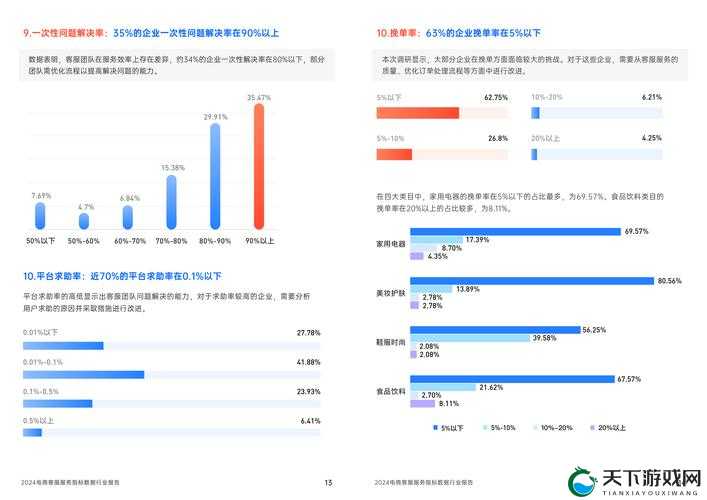Image resolution: width=707 pixels, height=500 pixels.
Task: Click the "35.47%" value above the red bar
Action: (259, 97)
